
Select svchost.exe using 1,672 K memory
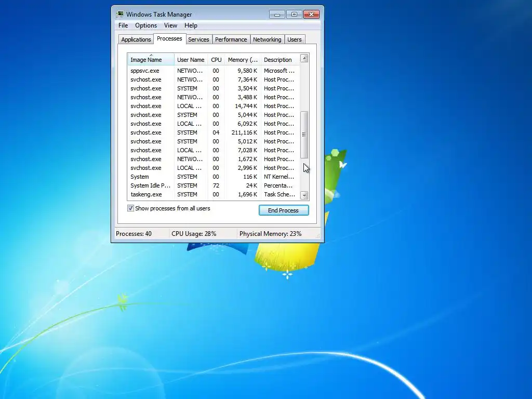pyautogui.click(x=214, y=159)
